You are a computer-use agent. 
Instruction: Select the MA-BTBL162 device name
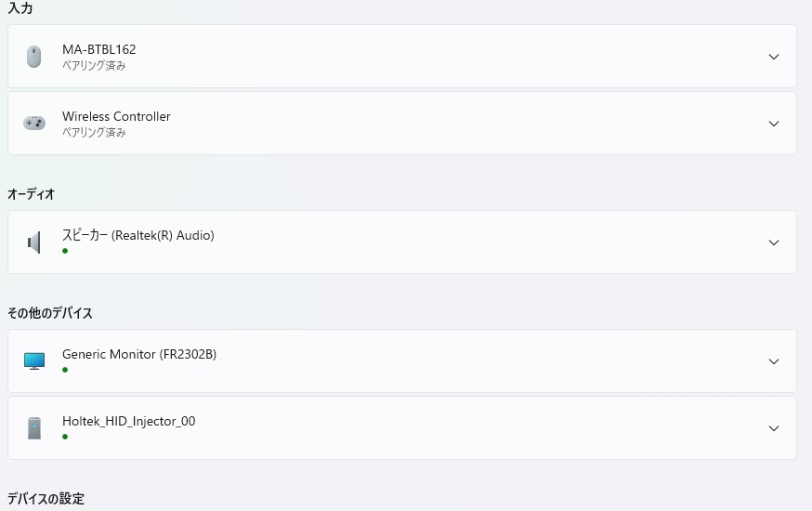tap(99, 49)
